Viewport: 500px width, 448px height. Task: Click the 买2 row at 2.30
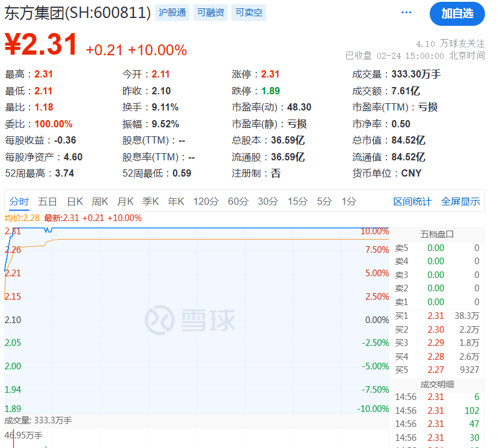click(437, 329)
